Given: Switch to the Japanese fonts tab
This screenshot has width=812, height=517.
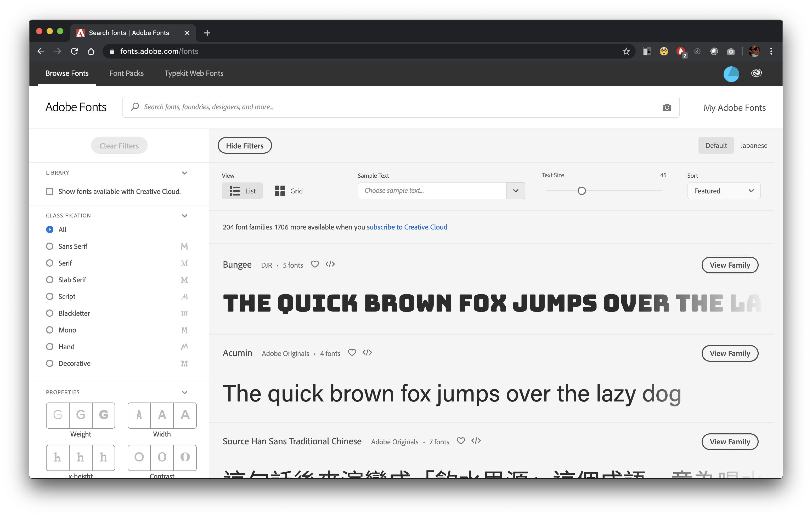Looking at the screenshot, I should click(x=754, y=145).
